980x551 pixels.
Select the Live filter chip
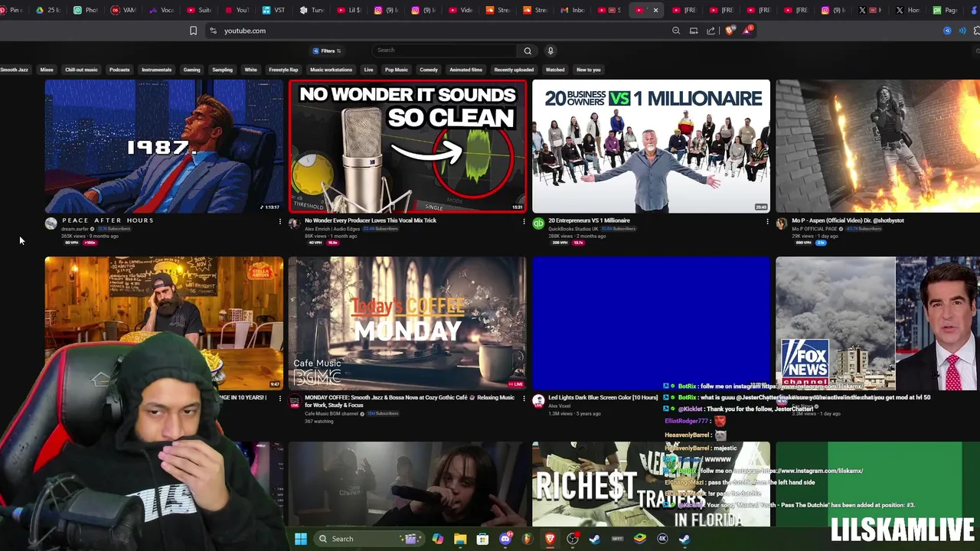pos(368,70)
